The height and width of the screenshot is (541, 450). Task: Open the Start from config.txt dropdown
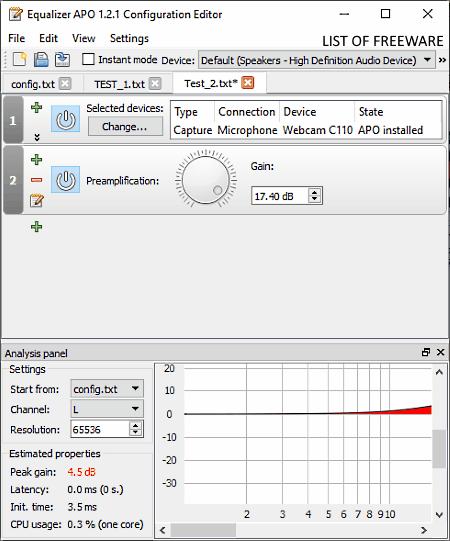coord(107,389)
